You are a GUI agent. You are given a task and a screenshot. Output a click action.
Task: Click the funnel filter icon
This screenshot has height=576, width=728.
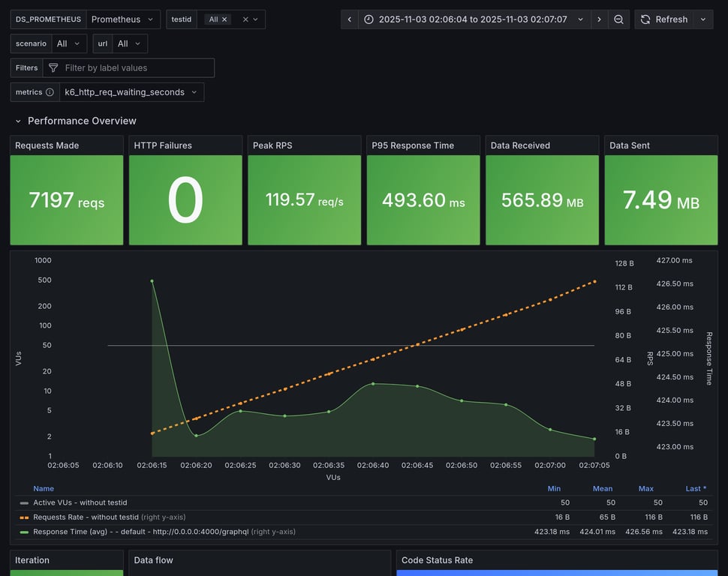53,67
